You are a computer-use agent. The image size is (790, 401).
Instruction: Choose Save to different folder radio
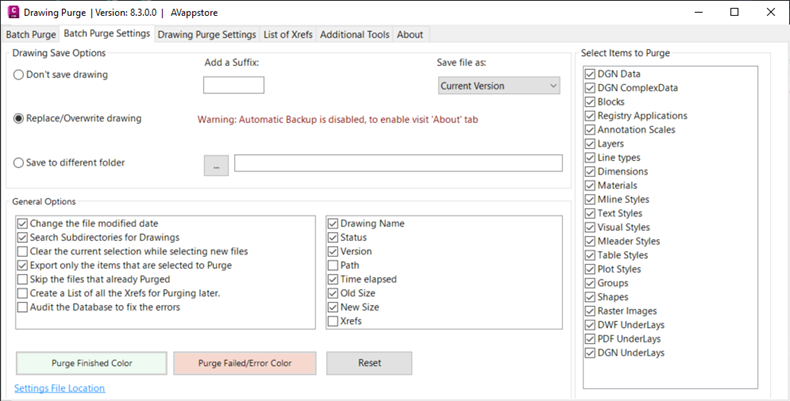[x=69, y=163]
